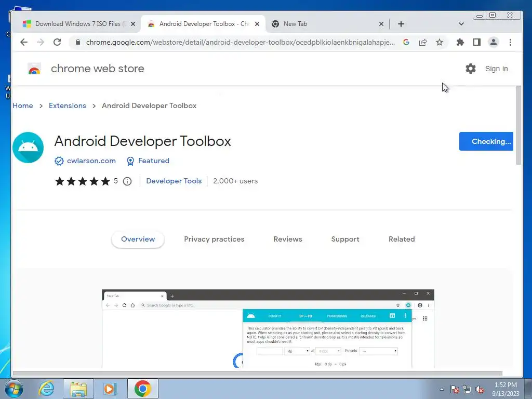Reload the current page

pyautogui.click(x=57, y=42)
